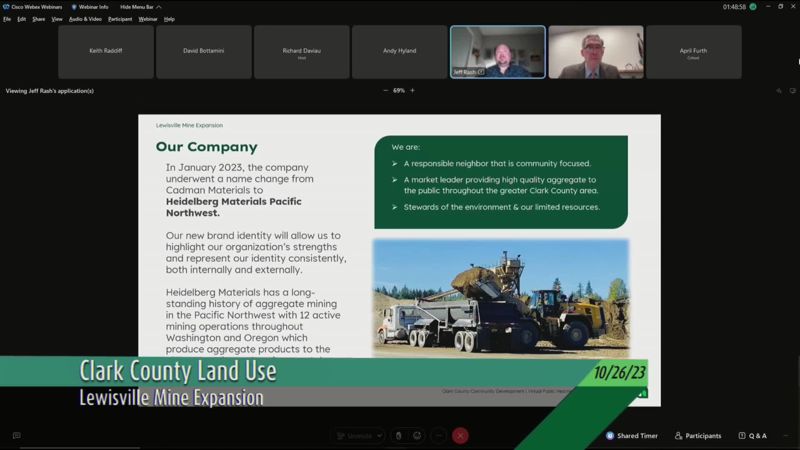Open the Webinar menu
The width and height of the screenshot is (800, 450).
click(x=148, y=19)
